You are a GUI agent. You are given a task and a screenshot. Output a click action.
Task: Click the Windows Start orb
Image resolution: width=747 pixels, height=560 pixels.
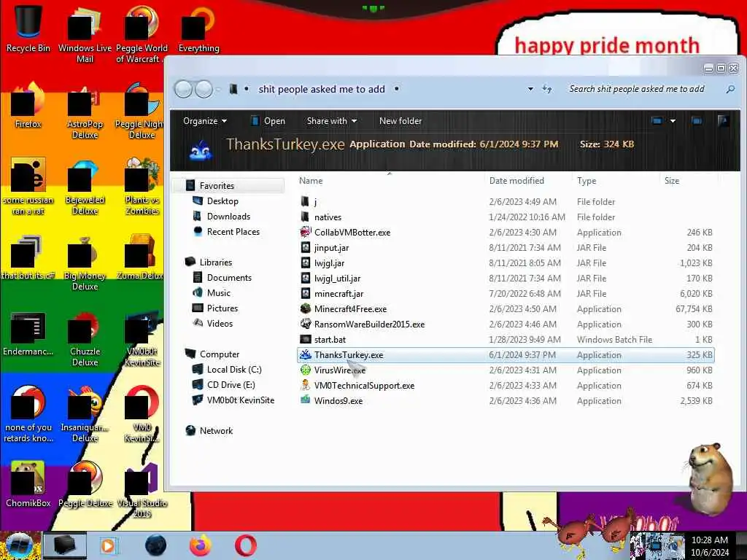(20, 545)
